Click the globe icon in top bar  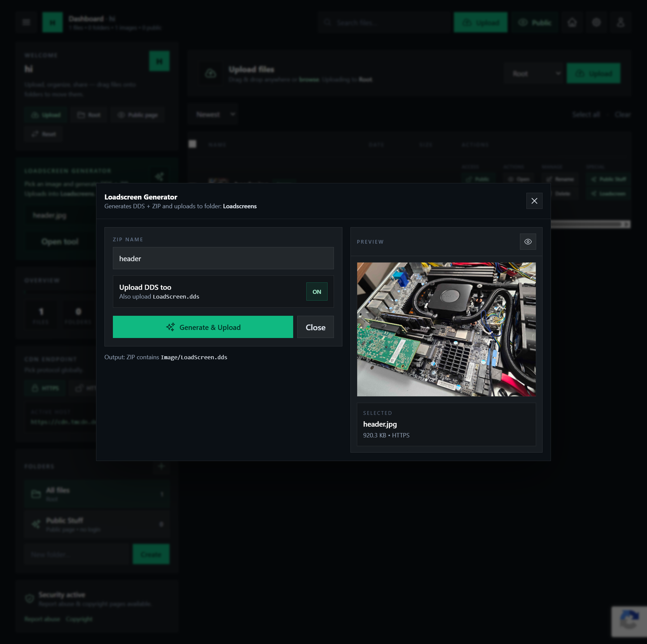[596, 23]
